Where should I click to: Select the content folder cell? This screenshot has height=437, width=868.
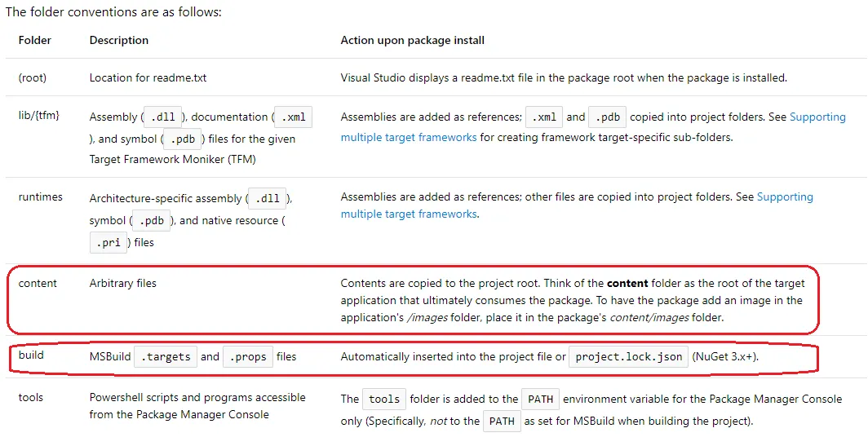[x=38, y=283]
